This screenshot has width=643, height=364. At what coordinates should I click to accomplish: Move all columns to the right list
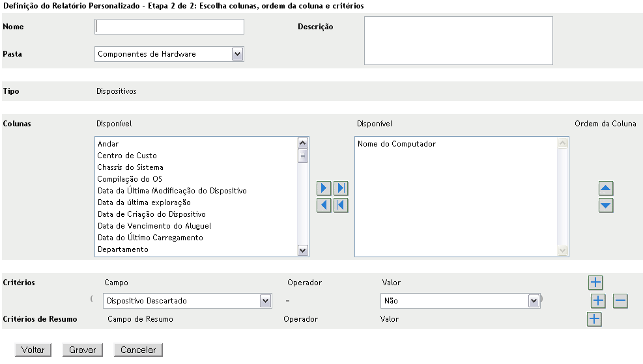tap(341, 189)
